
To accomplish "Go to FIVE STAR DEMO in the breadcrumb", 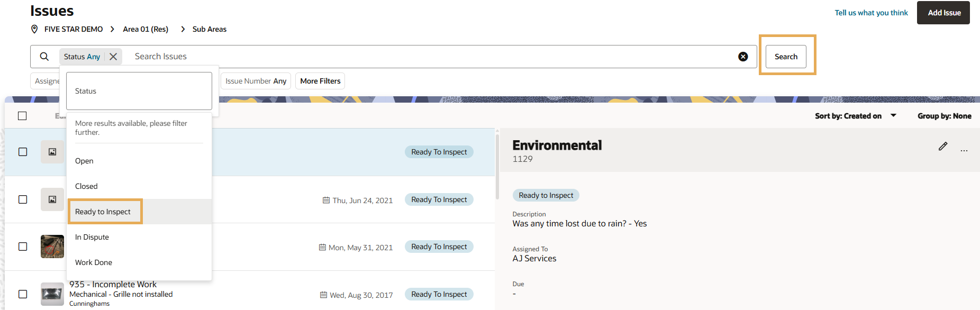I will pos(74,29).
